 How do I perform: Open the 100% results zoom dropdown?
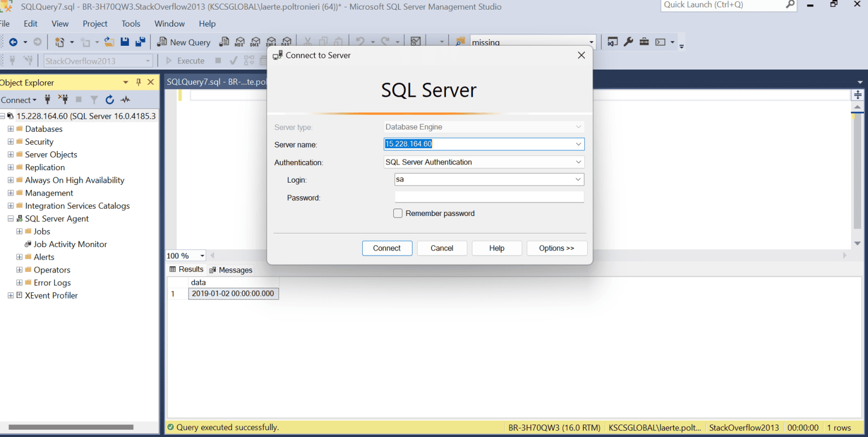click(202, 256)
